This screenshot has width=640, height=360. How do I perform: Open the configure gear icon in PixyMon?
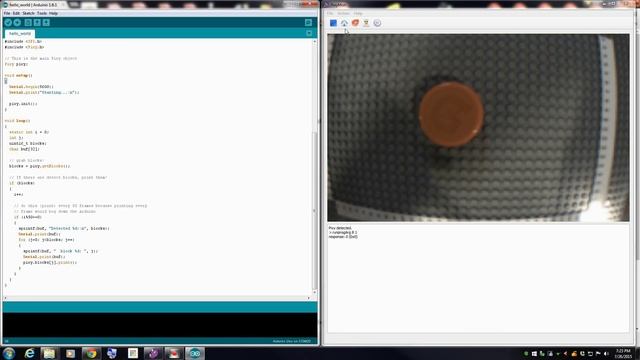click(x=377, y=23)
